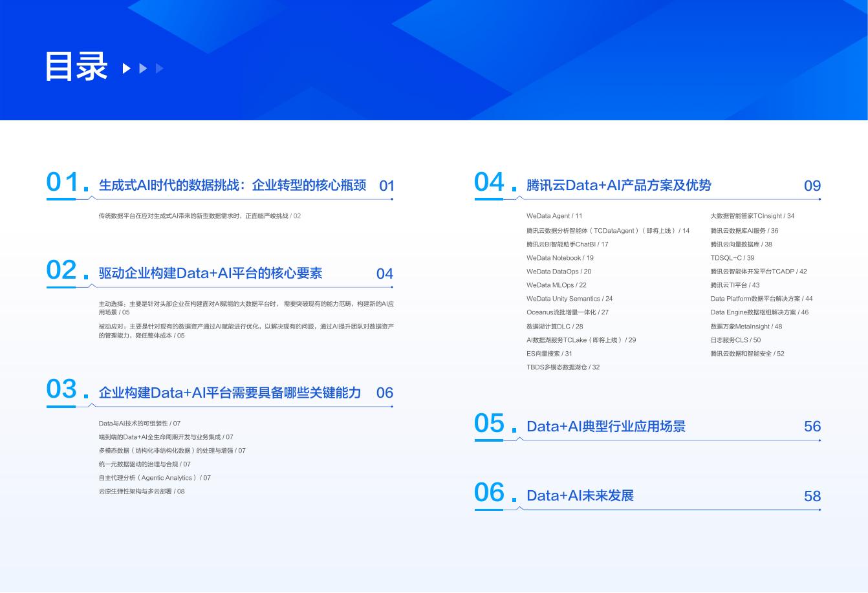Screen dimensions: 868x593
Task: Select entry 端到端的Data+AI全生命周期开发与业务集成
Action: (x=166, y=437)
